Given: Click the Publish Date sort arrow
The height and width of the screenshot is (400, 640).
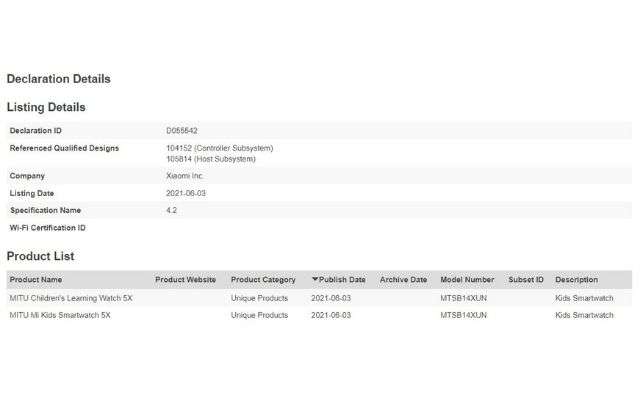Looking at the screenshot, I should click(315, 279).
